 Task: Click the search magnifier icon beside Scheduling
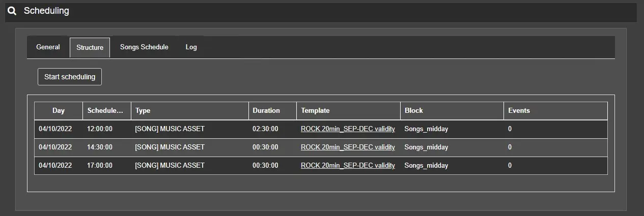click(12, 11)
